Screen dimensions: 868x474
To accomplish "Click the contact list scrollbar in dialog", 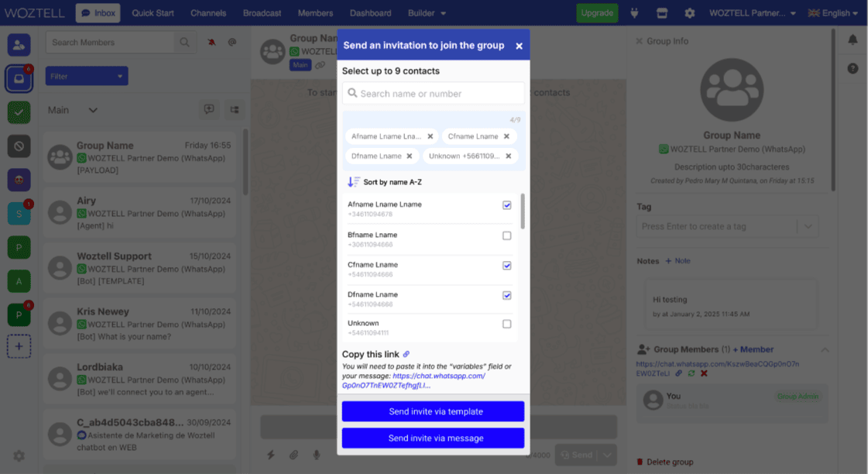I will 523,211.
